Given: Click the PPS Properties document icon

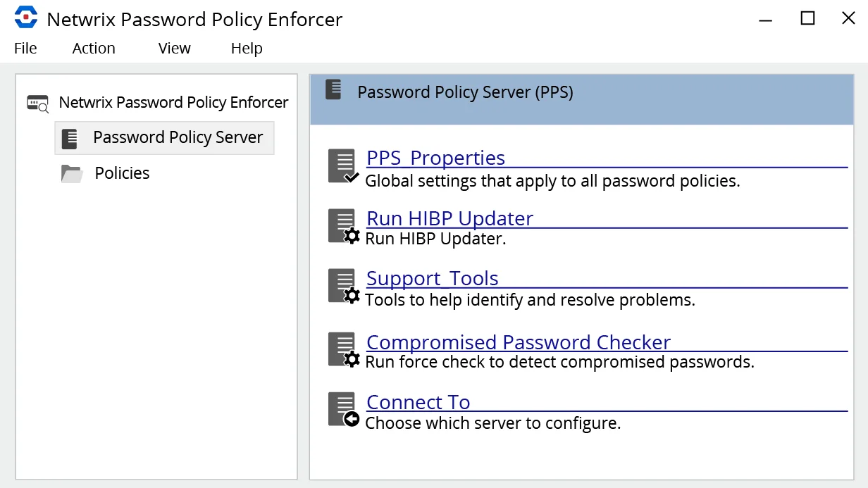Looking at the screenshot, I should pyautogui.click(x=344, y=166).
